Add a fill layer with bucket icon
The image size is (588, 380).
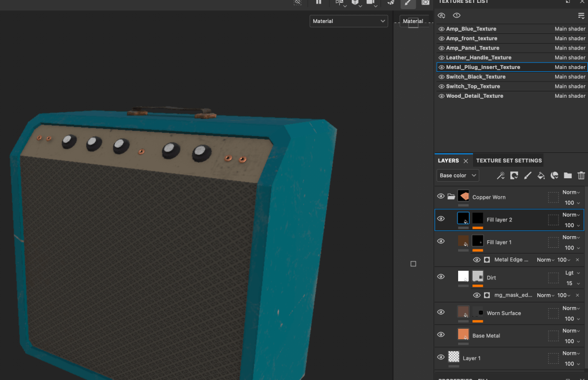541,175
